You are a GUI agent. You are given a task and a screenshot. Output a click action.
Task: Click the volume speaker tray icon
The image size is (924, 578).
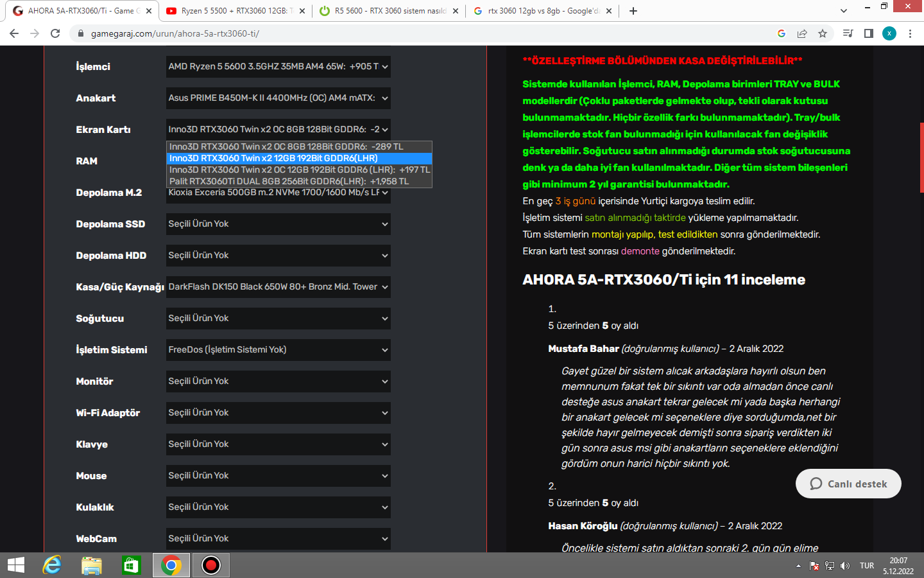(845, 566)
